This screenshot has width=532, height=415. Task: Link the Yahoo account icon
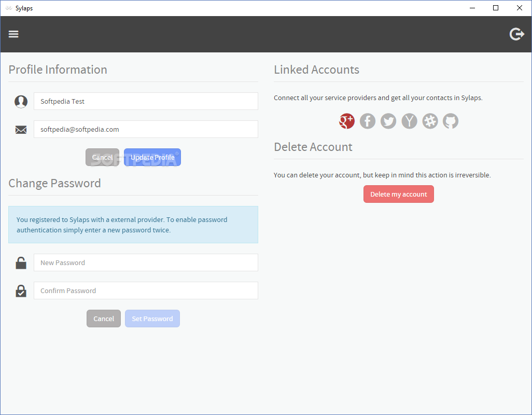click(x=409, y=121)
